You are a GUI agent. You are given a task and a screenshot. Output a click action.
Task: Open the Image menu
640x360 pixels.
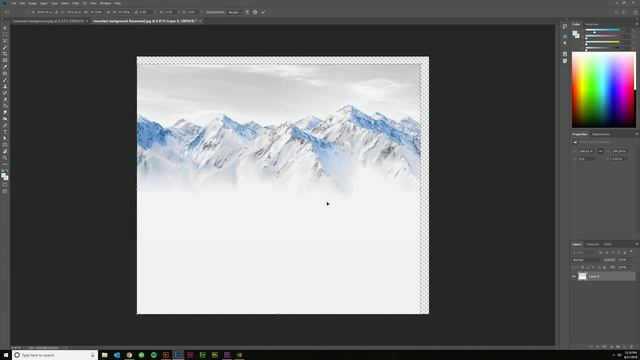(x=32, y=3)
